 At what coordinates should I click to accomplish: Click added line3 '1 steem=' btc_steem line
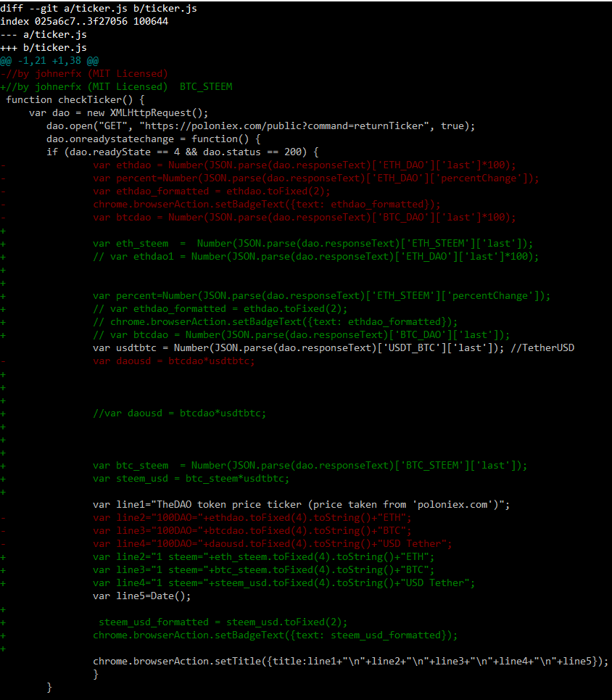[264, 569]
